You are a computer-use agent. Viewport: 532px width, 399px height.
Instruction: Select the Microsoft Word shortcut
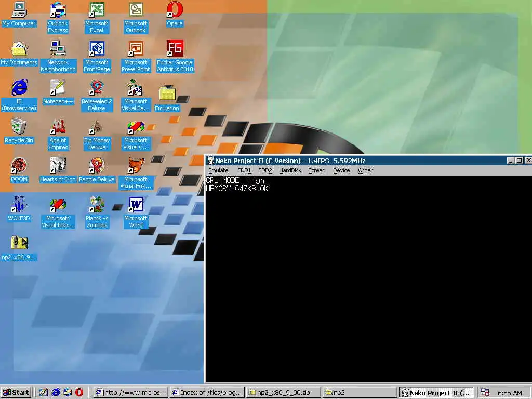[x=136, y=212]
